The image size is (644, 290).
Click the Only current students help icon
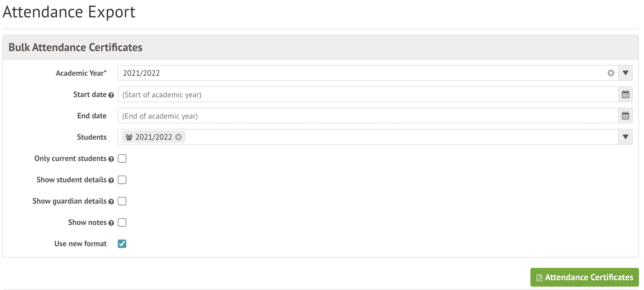pyautogui.click(x=111, y=159)
